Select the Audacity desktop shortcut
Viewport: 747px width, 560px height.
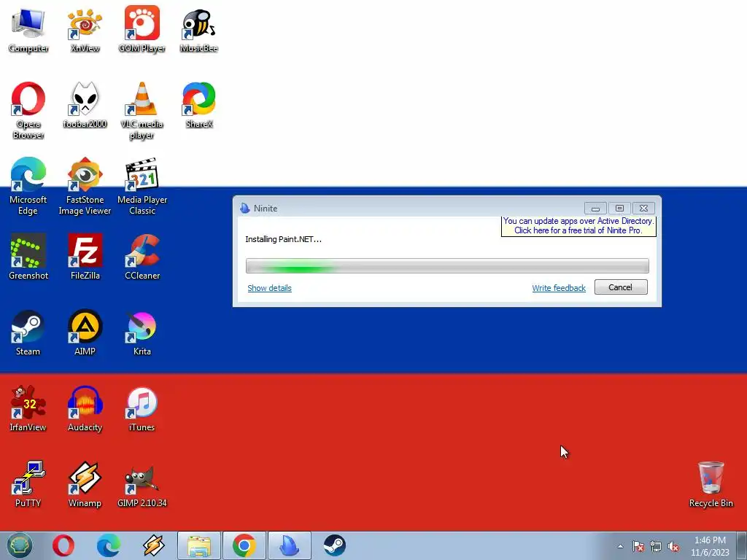coord(85,408)
